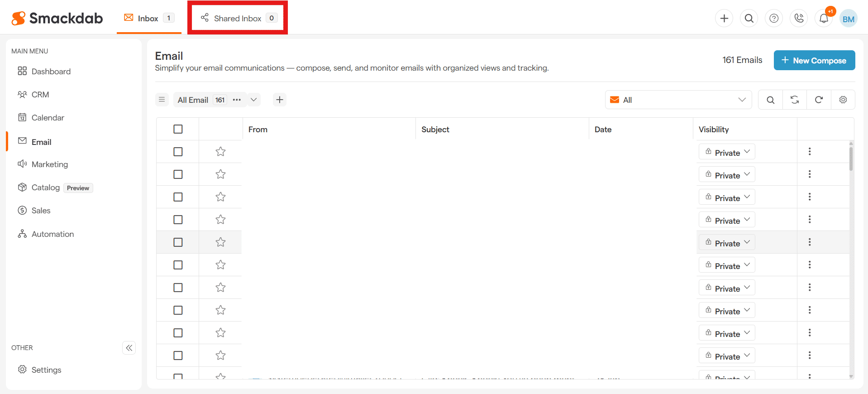This screenshot has width=868, height=394.
Task: Open the notifications bell
Action: click(824, 19)
